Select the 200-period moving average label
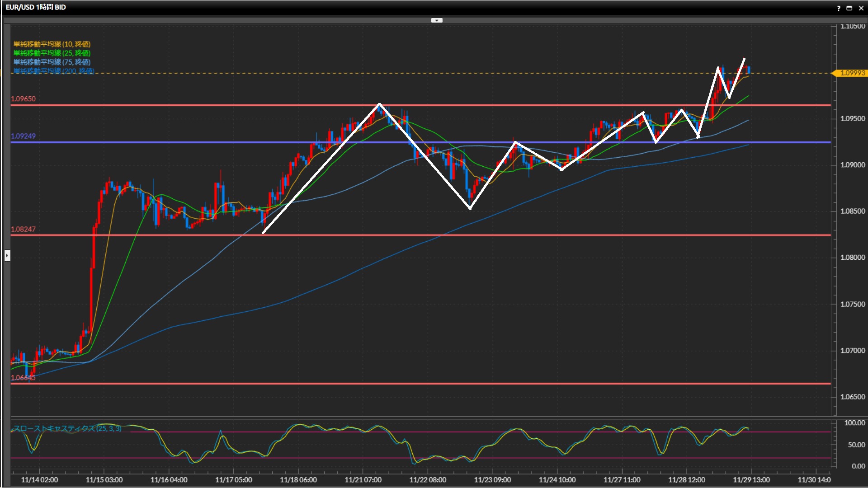The image size is (868, 488). [54, 71]
